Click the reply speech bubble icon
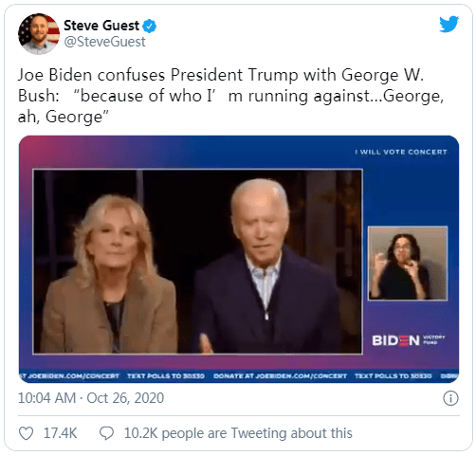The image size is (476, 456). click(x=106, y=433)
